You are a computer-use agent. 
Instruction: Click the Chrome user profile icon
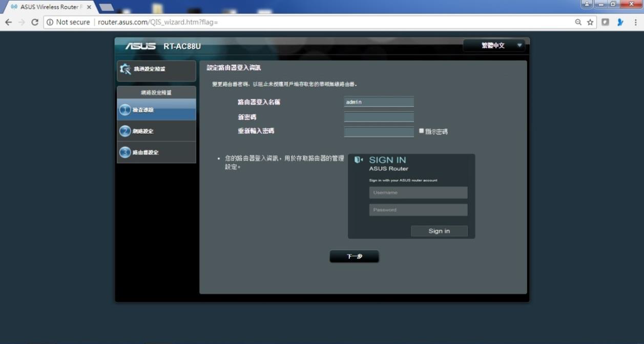(x=587, y=4)
